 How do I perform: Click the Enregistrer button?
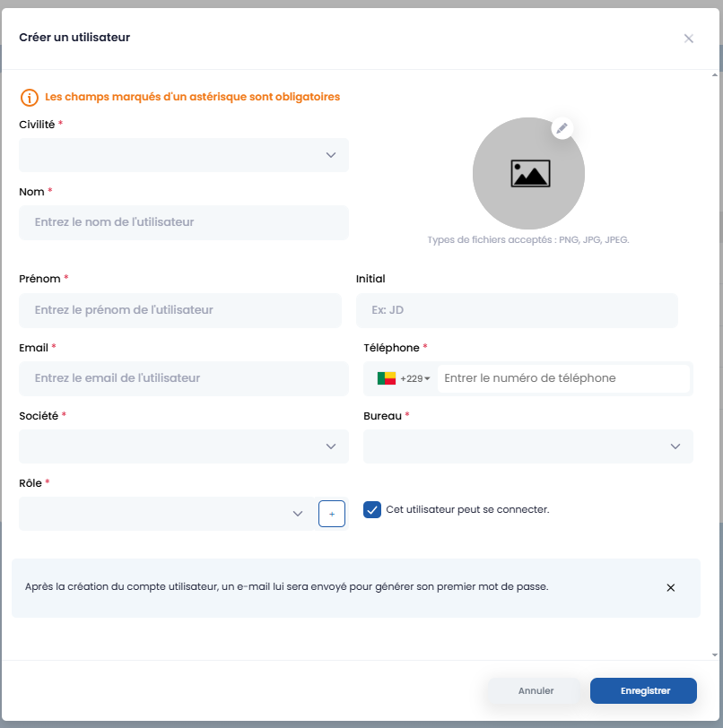tap(643, 691)
